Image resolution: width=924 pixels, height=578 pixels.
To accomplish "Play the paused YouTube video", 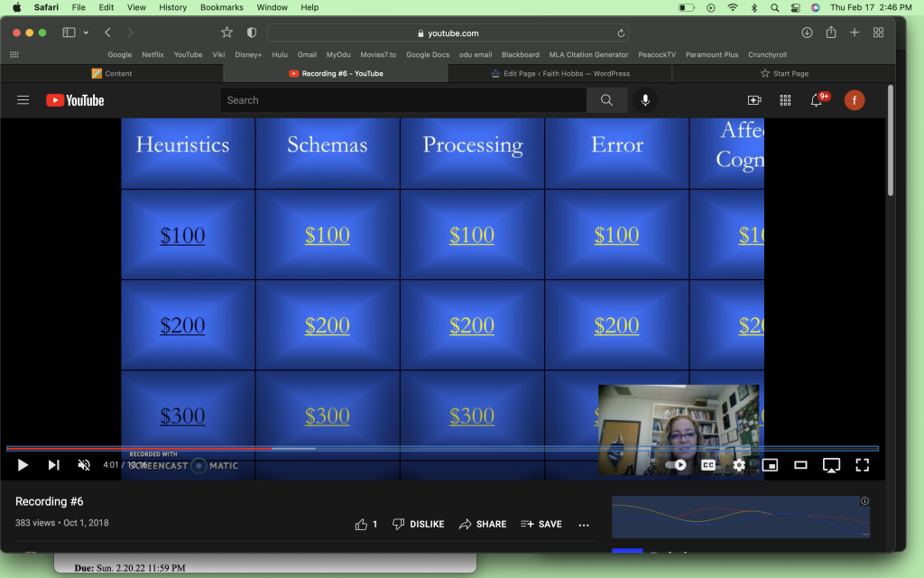I will [x=23, y=465].
